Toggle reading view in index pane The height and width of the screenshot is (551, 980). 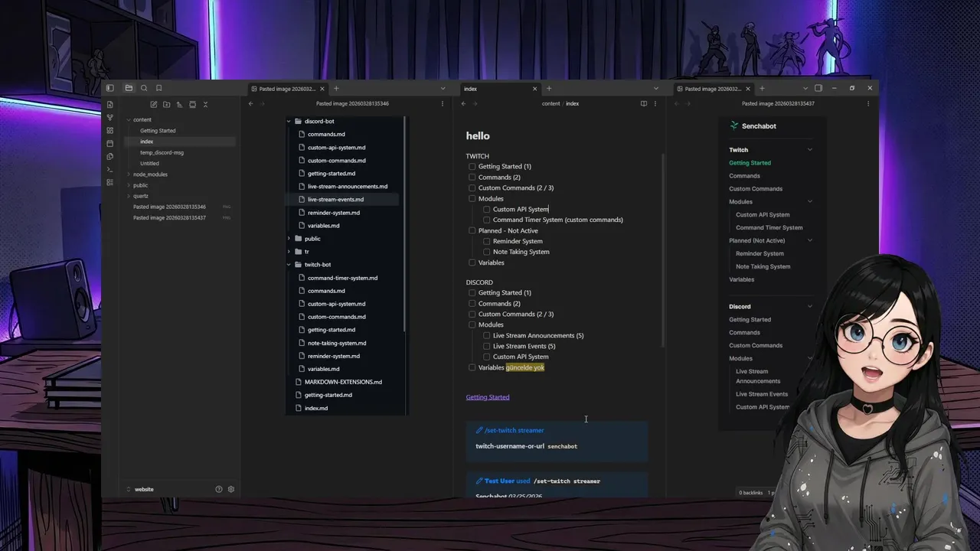coord(644,103)
